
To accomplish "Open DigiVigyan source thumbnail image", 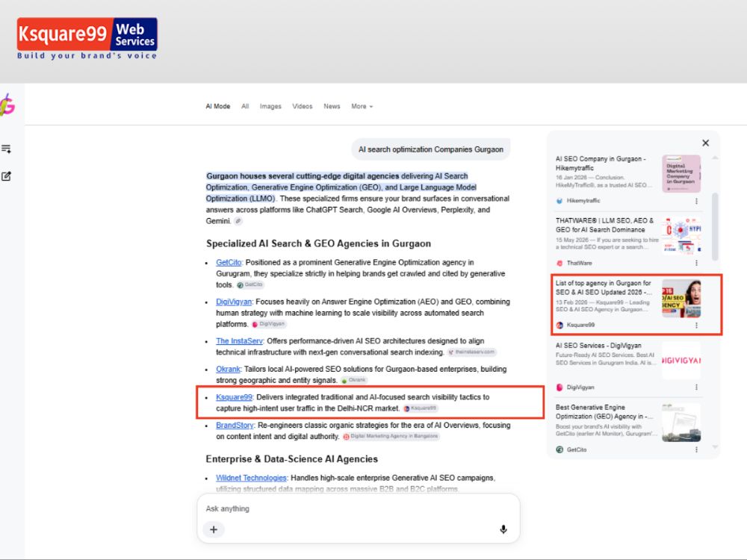I will (x=681, y=361).
